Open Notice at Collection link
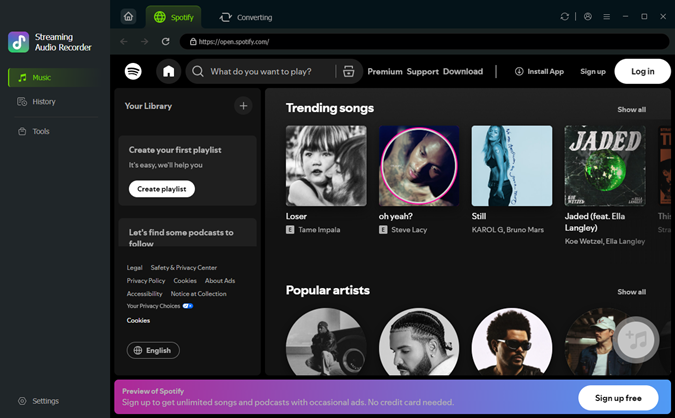The width and height of the screenshot is (675, 418). 198,294
